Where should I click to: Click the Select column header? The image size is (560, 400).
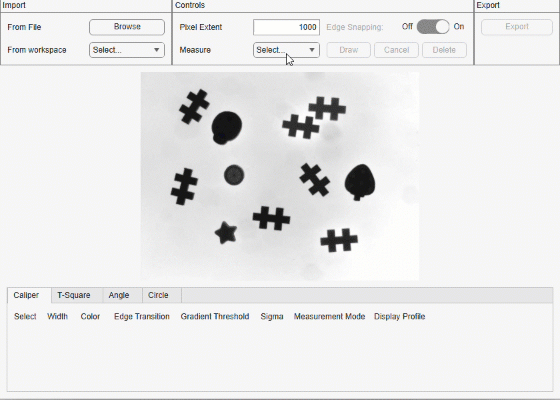pyautogui.click(x=25, y=316)
